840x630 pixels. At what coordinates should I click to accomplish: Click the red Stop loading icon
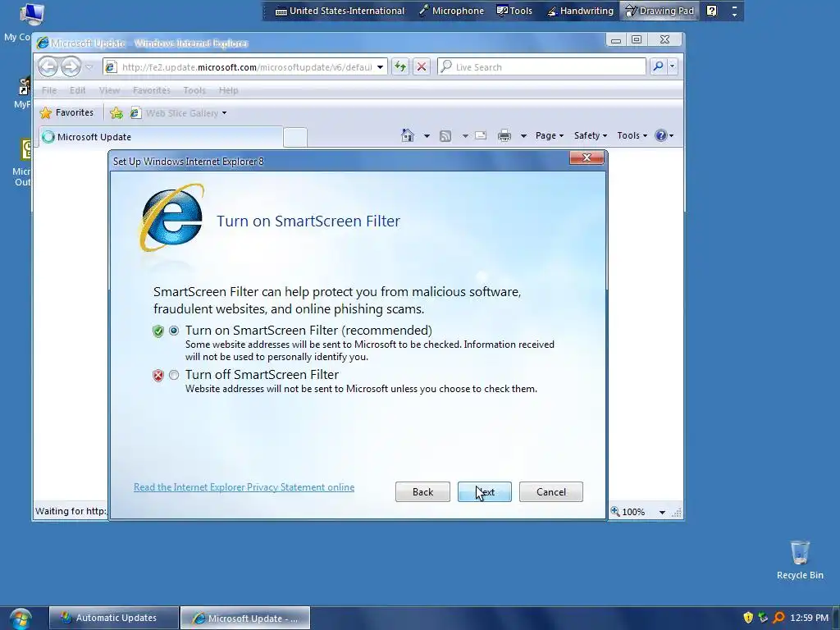point(422,66)
